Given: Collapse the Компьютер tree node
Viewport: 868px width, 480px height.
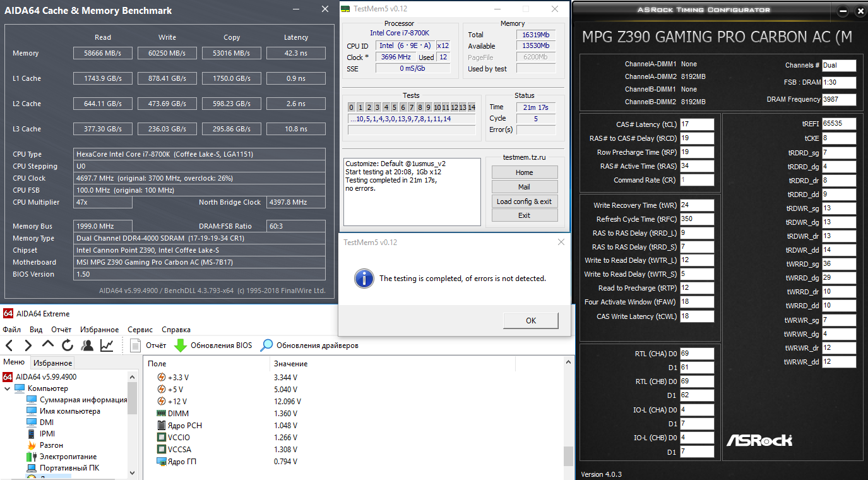Looking at the screenshot, I should [8, 388].
